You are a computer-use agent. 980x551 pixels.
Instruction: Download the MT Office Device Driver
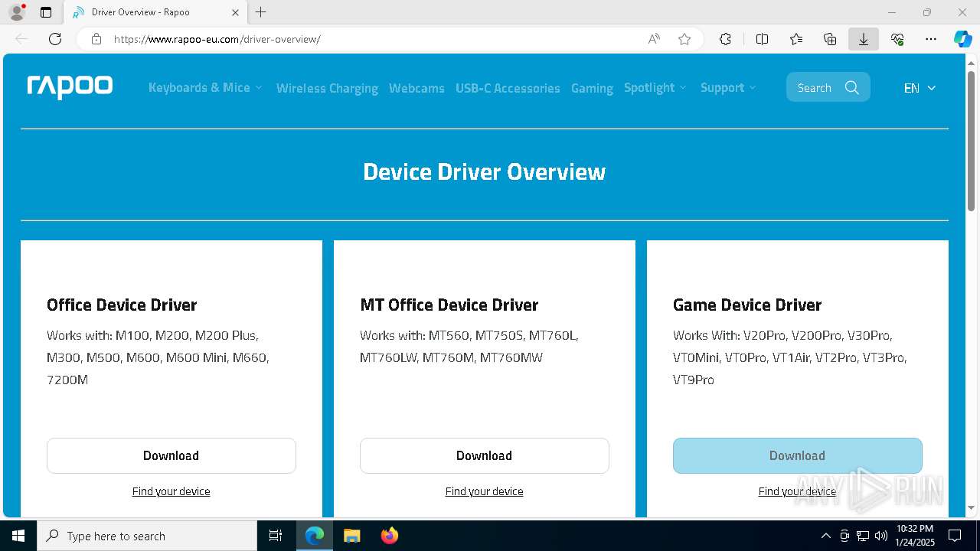485,455
